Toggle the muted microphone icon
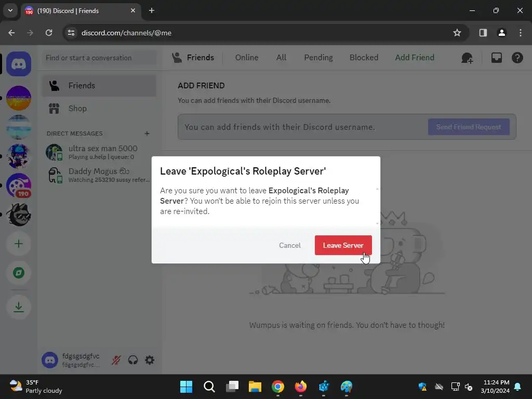 (116, 360)
